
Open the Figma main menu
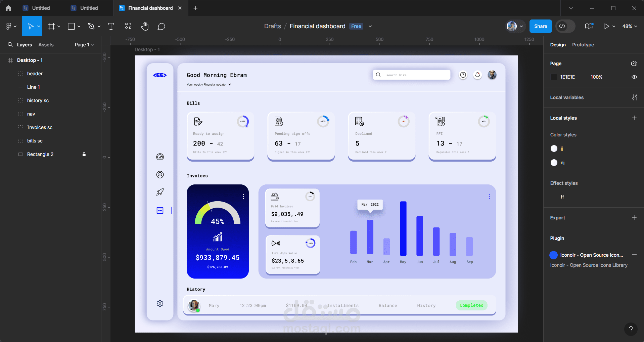[9, 26]
